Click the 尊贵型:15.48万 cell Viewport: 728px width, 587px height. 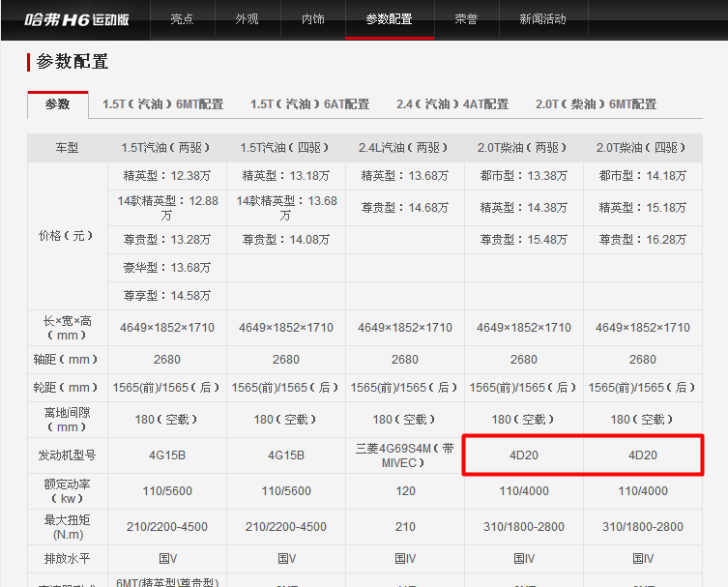click(523, 240)
